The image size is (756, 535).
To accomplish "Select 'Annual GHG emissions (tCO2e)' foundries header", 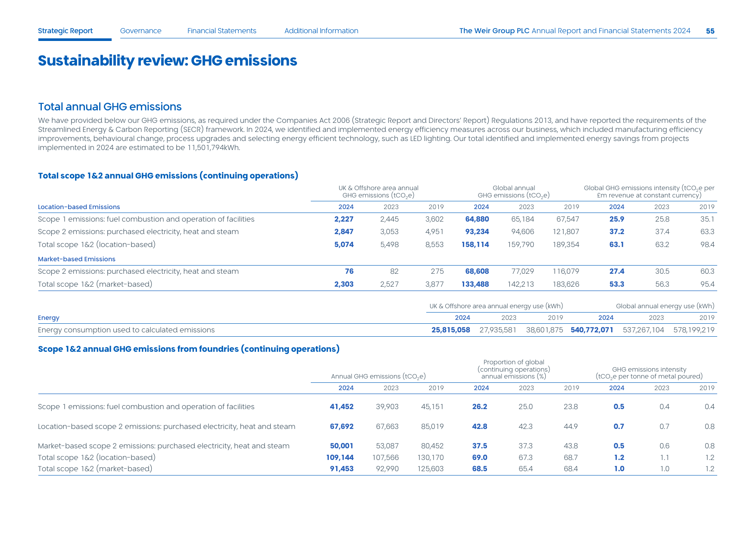I will 378,376.
